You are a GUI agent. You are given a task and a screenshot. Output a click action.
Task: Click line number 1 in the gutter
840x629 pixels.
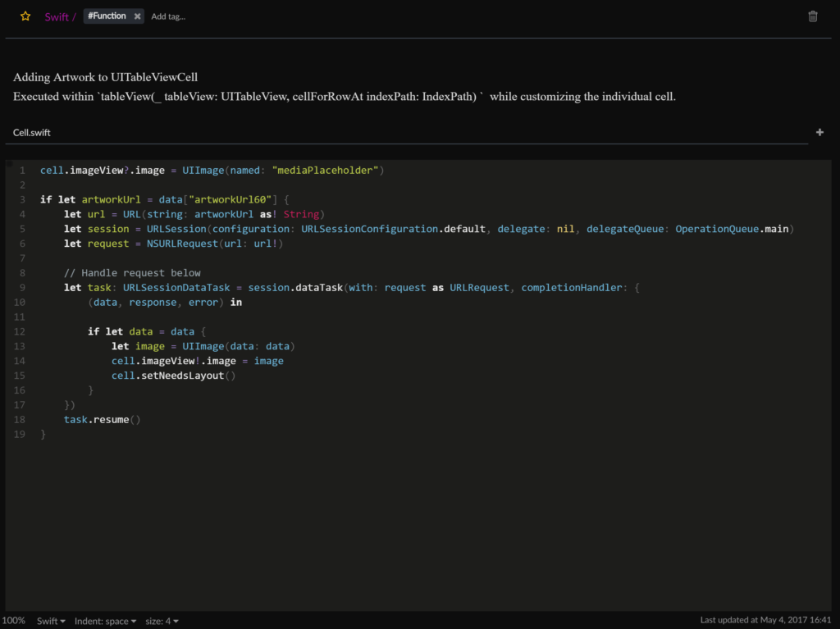click(22, 171)
